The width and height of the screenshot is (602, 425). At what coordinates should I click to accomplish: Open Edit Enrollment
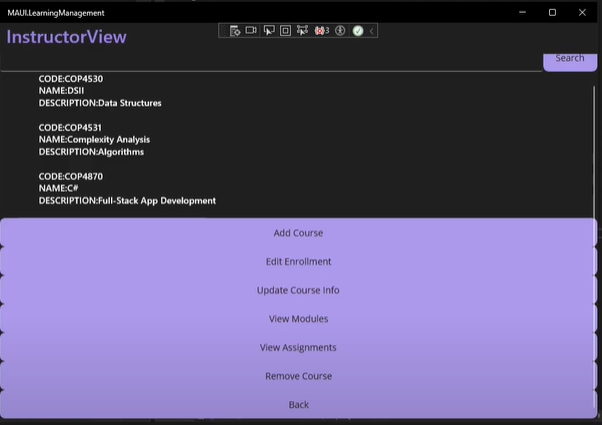pos(298,262)
